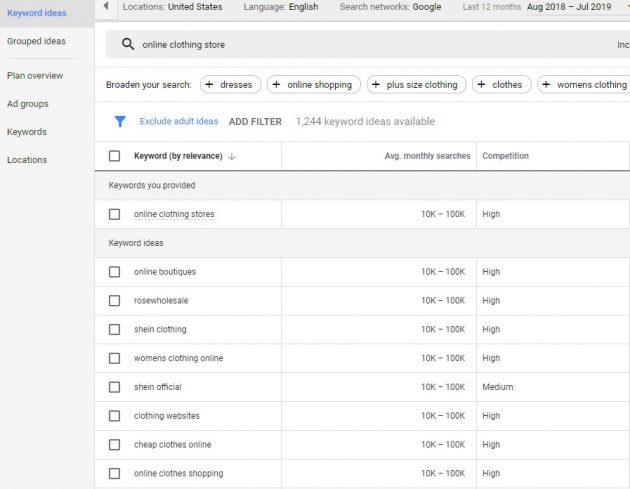Image resolution: width=630 pixels, height=489 pixels.
Task: Click the cheap clothes online keyword
Action: (x=172, y=445)
